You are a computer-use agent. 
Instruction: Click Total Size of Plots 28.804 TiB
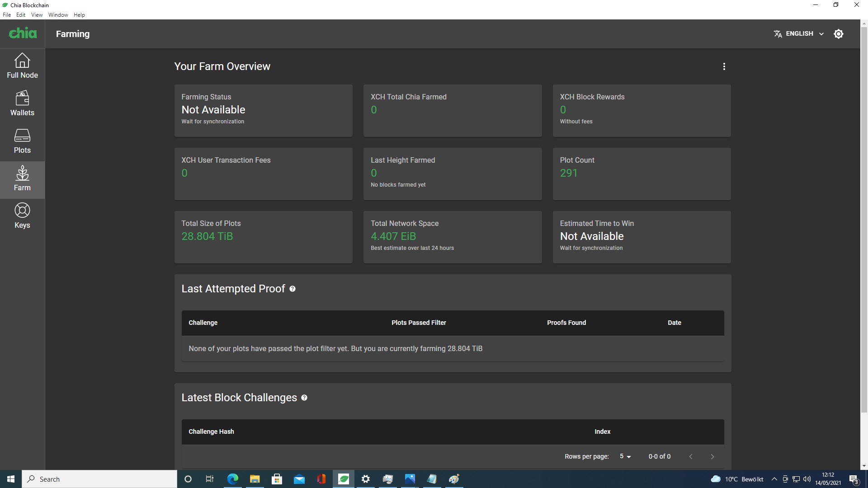point(207,236)
